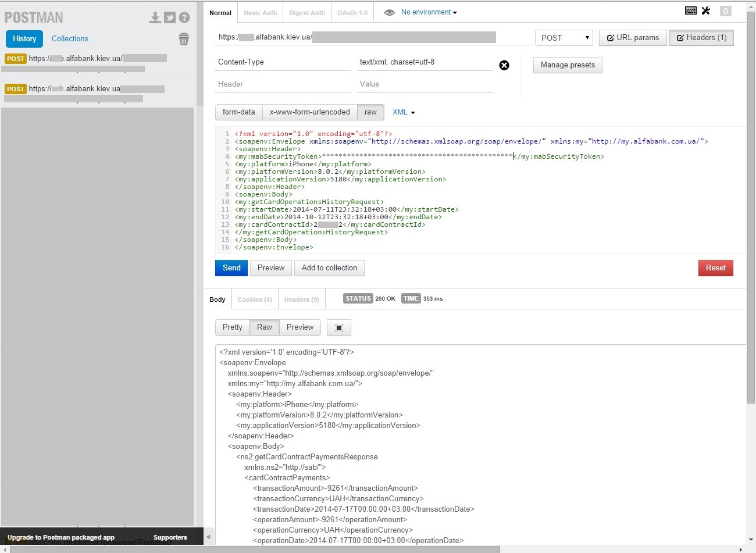The width and height of the screenshot is (756, 553).
Task: Toggle the environment quick look eye icon
Action: pos(390,12)
